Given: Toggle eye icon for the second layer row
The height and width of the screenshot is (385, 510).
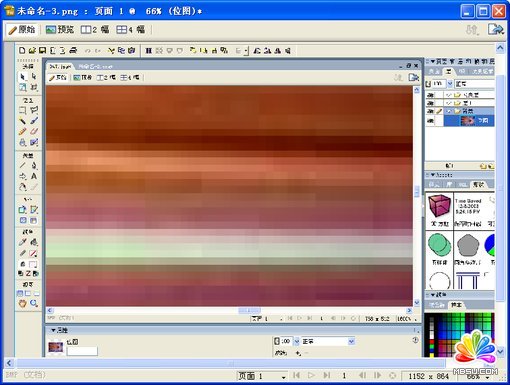Looking at the screenshot, I should coord(431,103).
